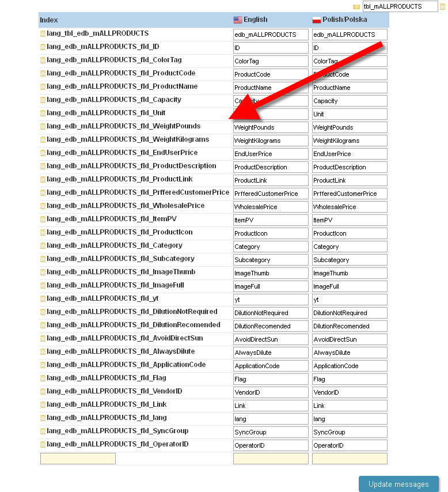Click trash icon for fld_ColorTag row

point(43,60)
